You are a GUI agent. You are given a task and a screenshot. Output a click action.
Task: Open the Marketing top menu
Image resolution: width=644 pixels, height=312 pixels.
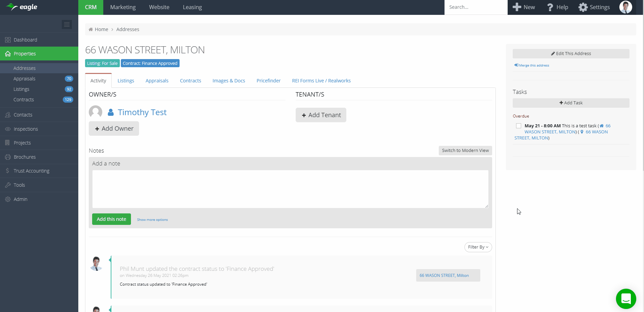123,7
